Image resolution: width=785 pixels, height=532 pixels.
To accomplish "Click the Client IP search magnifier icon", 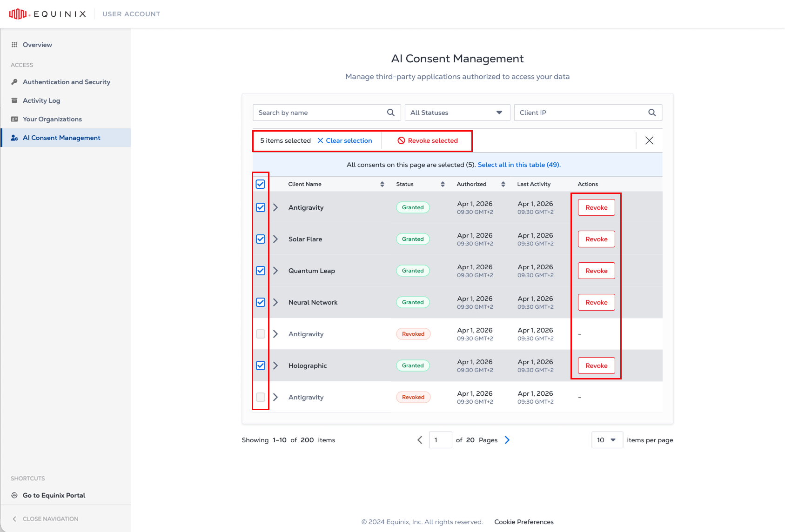I will [x=652, y=113].
